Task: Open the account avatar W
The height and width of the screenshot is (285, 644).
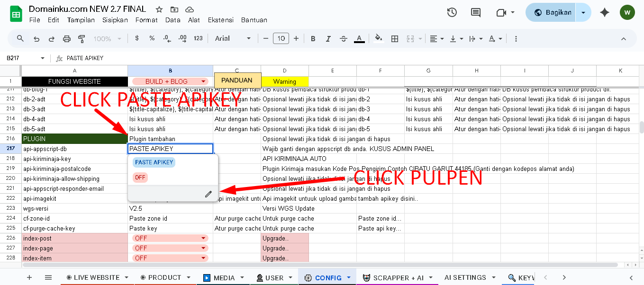Action: pyautogui.click(x=627, y=12)
